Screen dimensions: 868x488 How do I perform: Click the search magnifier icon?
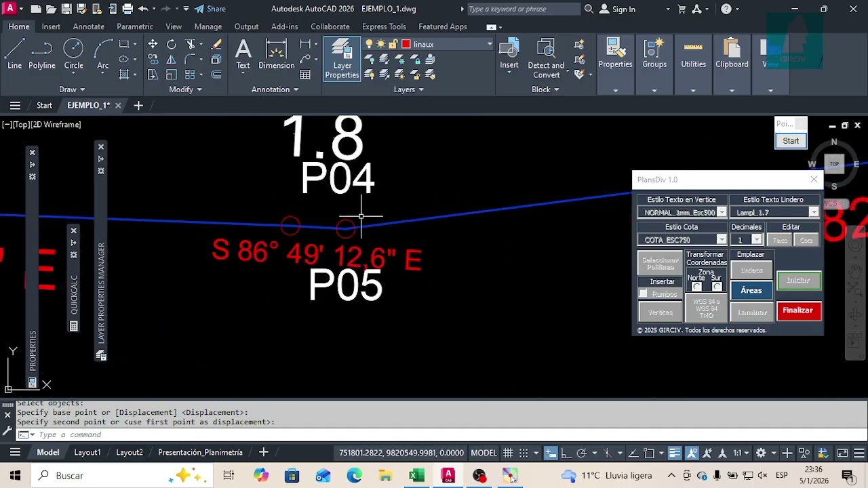coord(589,9)
